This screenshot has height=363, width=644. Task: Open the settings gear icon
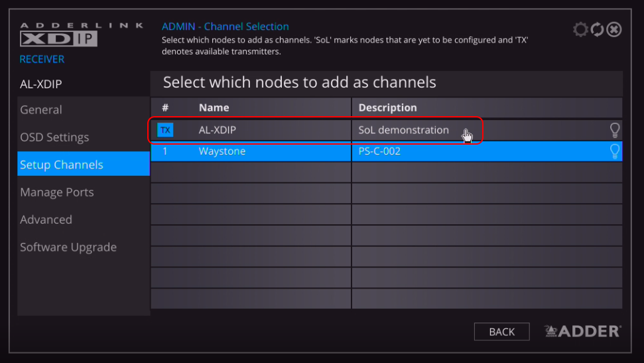pyautogui.click(x=580, y=29)
